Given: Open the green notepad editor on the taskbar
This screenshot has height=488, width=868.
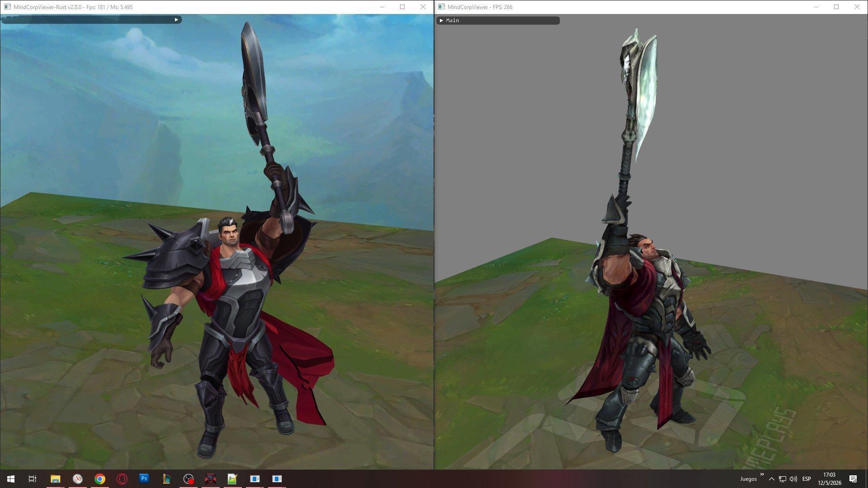Looking at the screenshot, I should pyautogui.click(x=233, y=479).
